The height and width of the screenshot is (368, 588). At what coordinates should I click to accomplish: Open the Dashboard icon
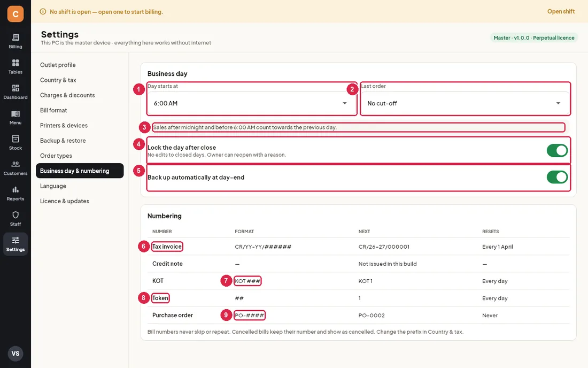16,88
